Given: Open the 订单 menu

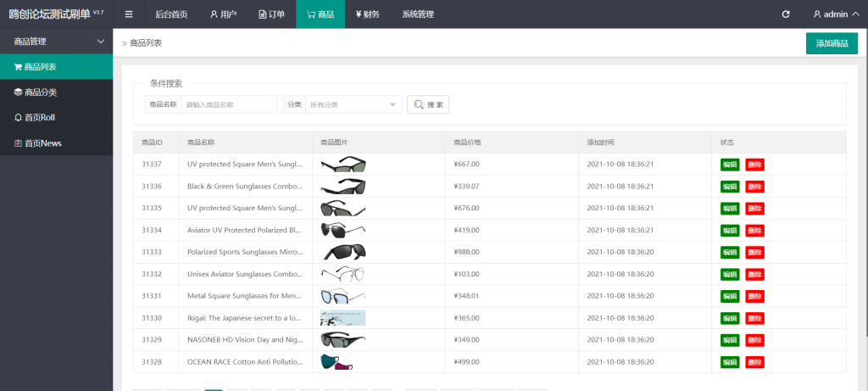Looking at the screenshot, I should coord(272,14).
